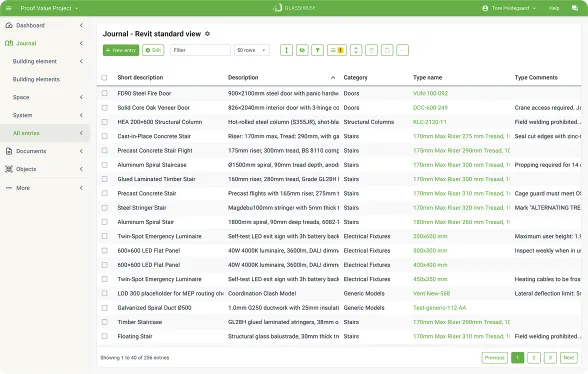Viewport: 588px width, 374px height.
Task: Select Building elements in the sidebar
Action: coord(36,79)
